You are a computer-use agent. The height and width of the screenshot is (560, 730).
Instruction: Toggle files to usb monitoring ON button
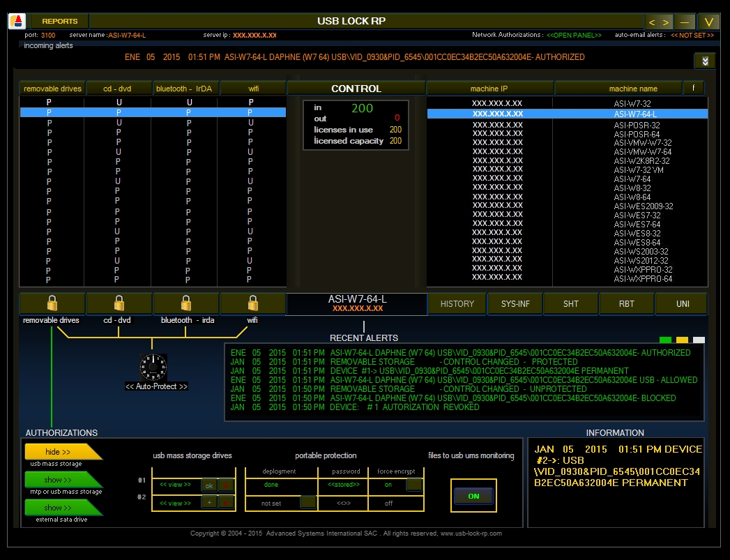(x=473, y=497)
